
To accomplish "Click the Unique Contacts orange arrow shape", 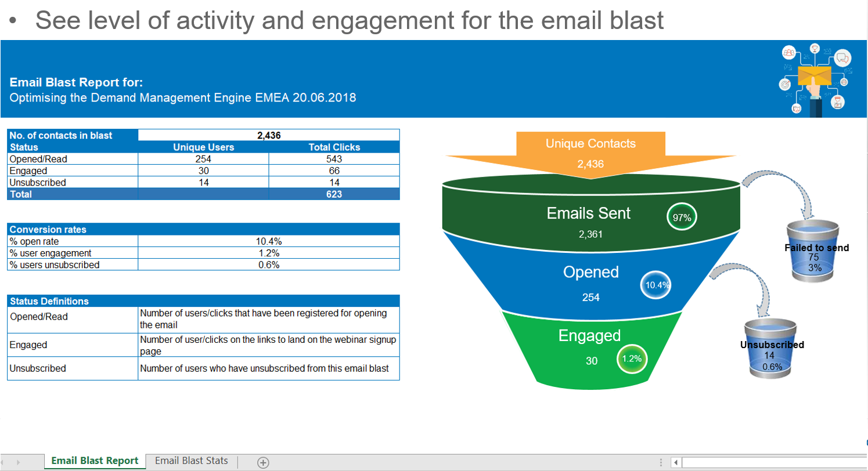I will [590, 154].
